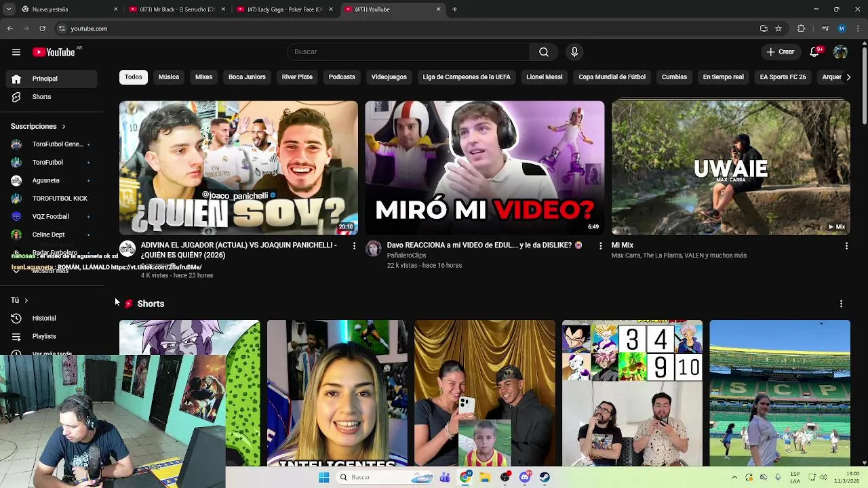Open the UWAIE Mi Mix thumbnail
The width and height of the screenshot is (868, 488).
click(x=731, y=168)
